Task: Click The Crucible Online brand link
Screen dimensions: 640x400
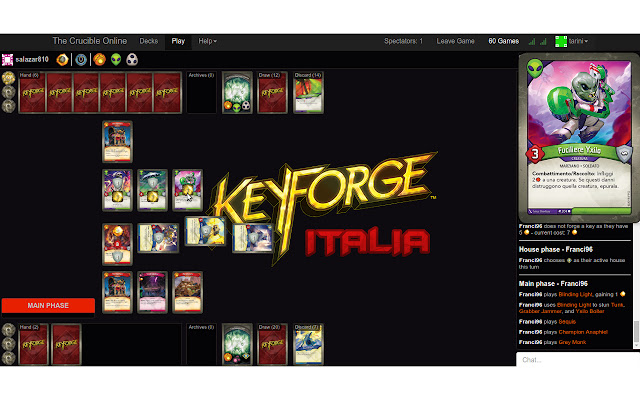Action: tap(89, 41)
